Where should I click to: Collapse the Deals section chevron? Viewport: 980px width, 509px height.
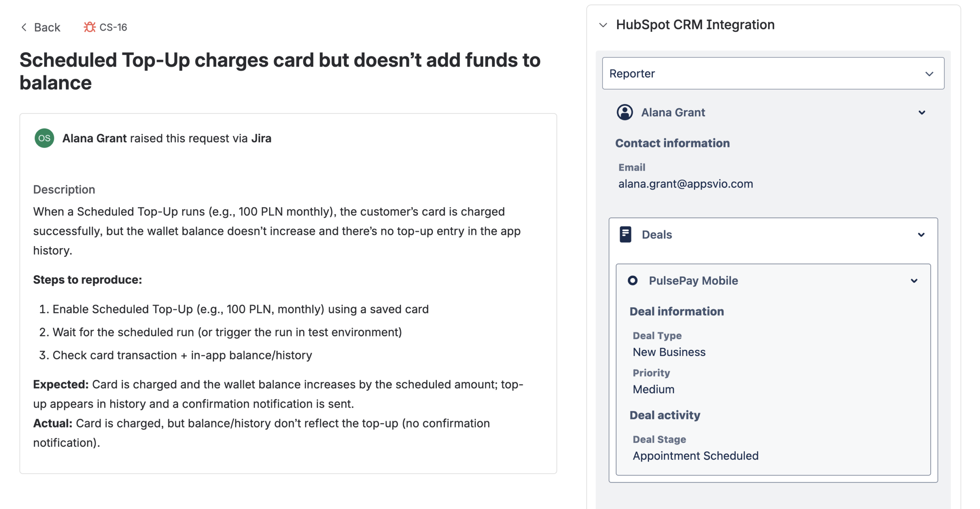click(921, 235)
